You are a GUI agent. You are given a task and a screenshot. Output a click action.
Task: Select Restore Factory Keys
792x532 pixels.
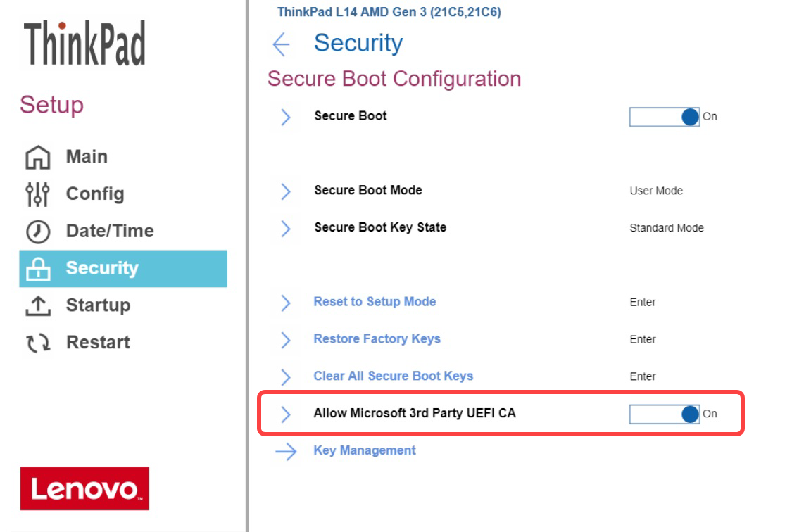(377, 339)
